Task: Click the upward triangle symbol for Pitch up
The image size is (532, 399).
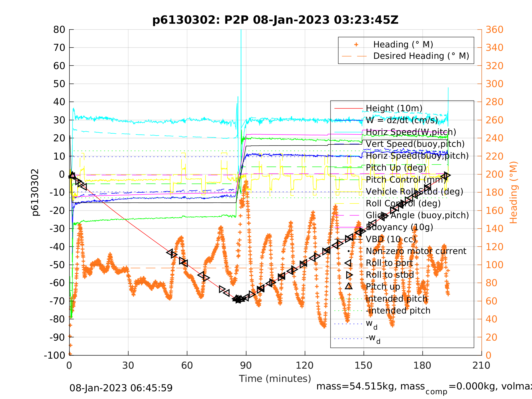Action: coord(348,286)
